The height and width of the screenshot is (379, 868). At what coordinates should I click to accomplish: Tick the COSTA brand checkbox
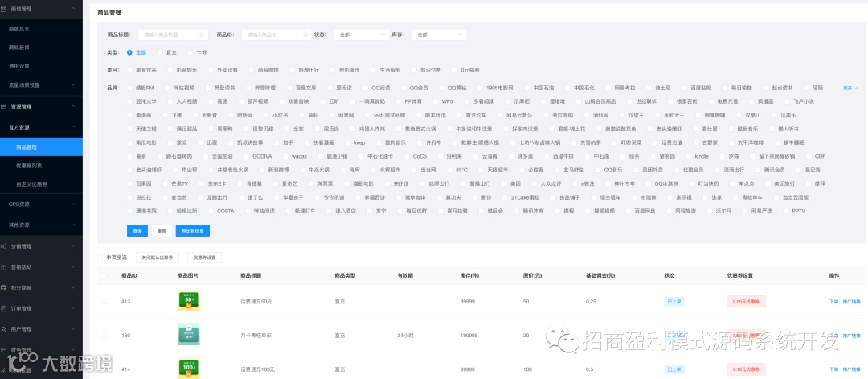click(211, 211)
